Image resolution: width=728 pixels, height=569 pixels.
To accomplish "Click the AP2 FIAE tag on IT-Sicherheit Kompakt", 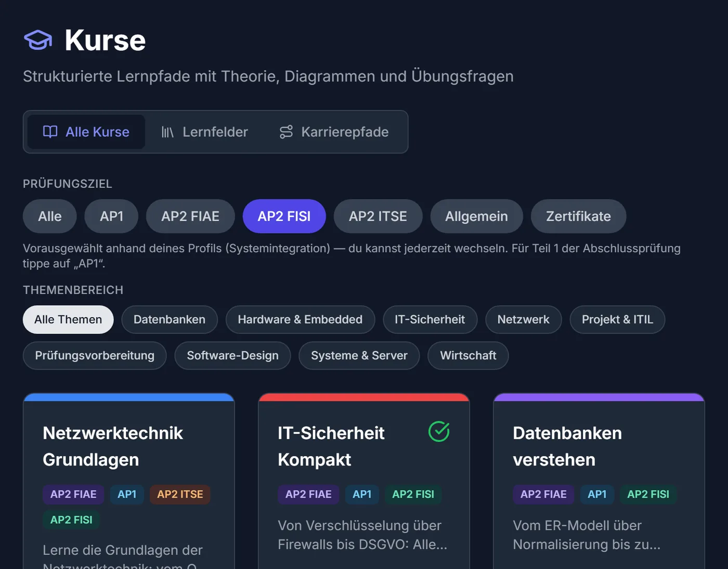I will 308,494.
